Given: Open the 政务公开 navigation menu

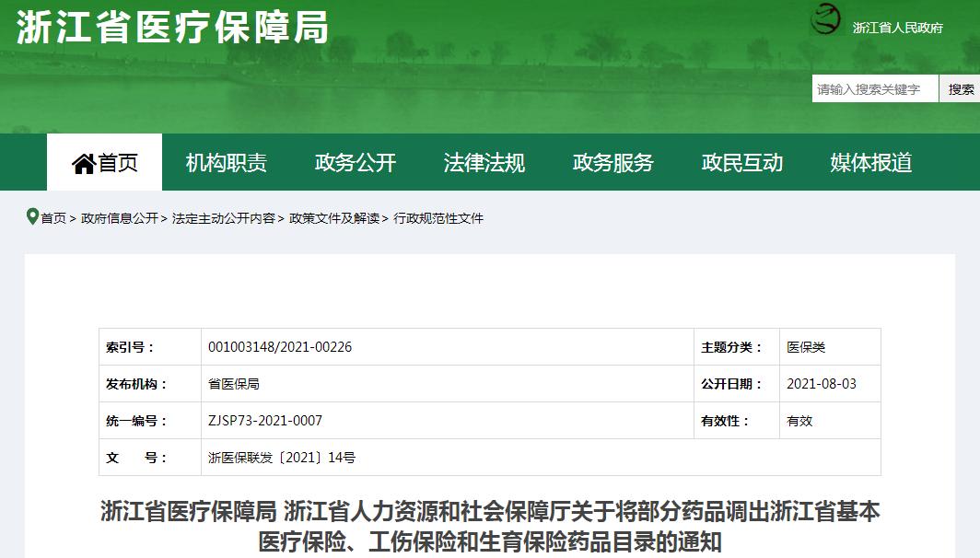Looking at the screenshot, I should pyautogui.click(x=356, y=161).
